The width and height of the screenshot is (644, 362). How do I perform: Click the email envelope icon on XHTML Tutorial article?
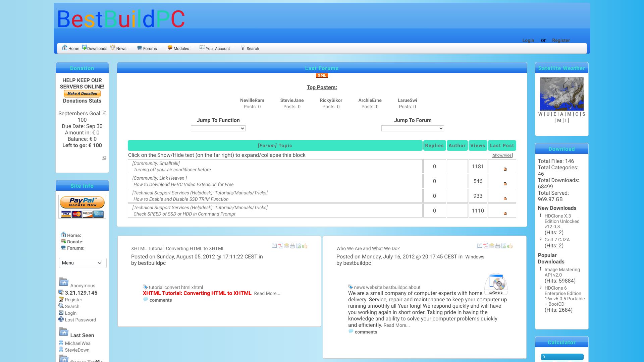(286, 246)
